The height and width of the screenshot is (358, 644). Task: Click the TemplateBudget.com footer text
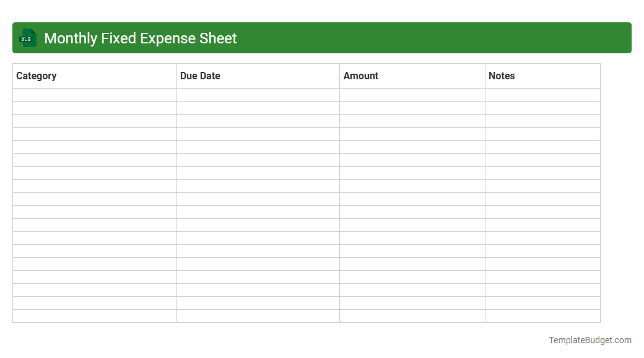coord(589,339)
